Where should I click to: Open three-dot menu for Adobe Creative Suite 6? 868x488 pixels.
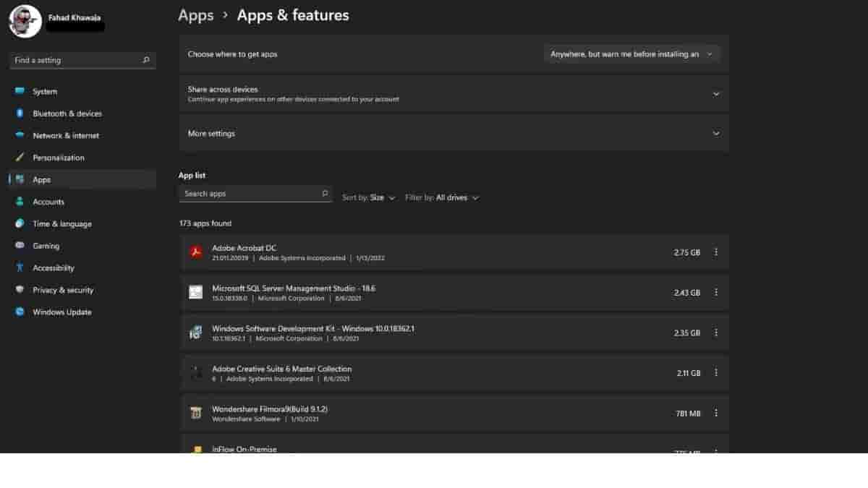[x=716, y=373]
